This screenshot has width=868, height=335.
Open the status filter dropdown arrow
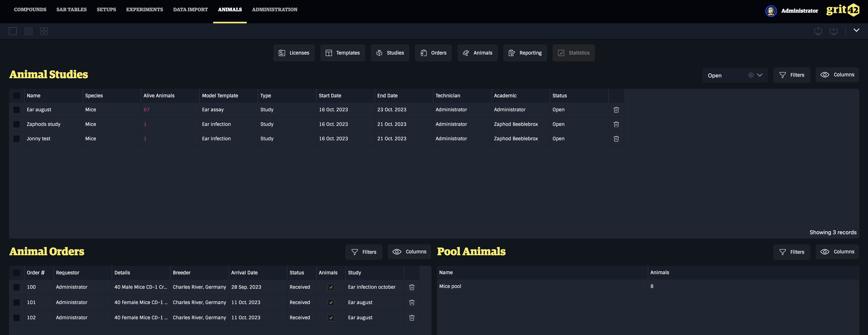click(x=760, y=75)
